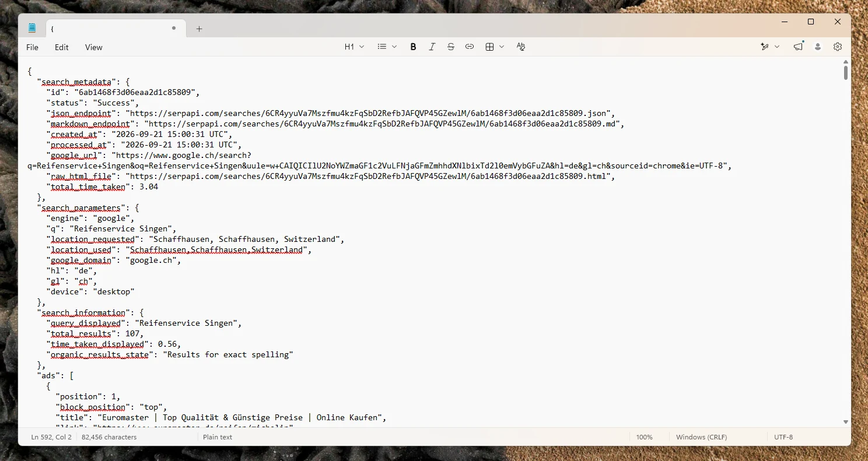
Task: Open the View menu
Action: [x=94, y=47]
